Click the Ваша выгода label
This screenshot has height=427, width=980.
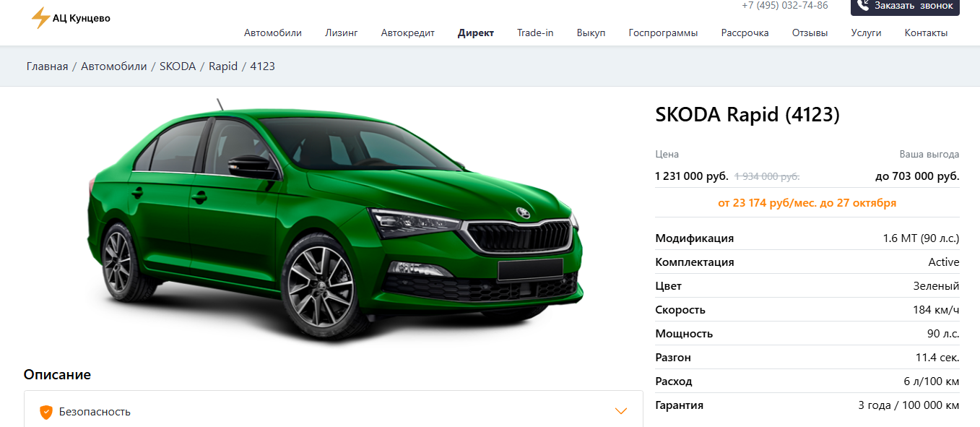(x=929, y=155)
